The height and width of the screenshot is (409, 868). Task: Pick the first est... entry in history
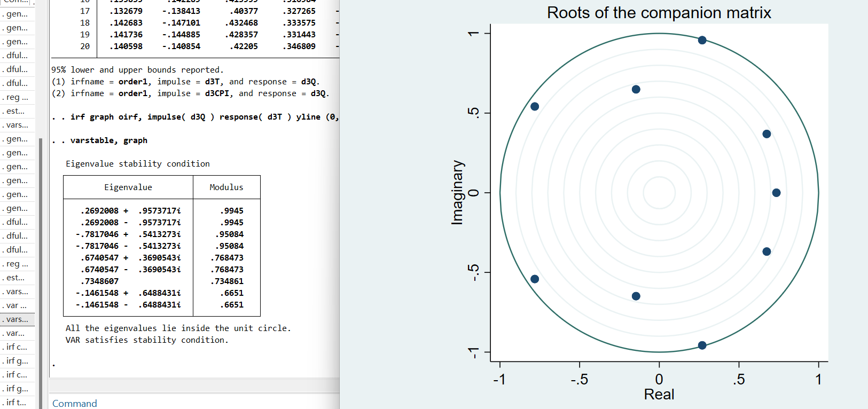(15, 111)
